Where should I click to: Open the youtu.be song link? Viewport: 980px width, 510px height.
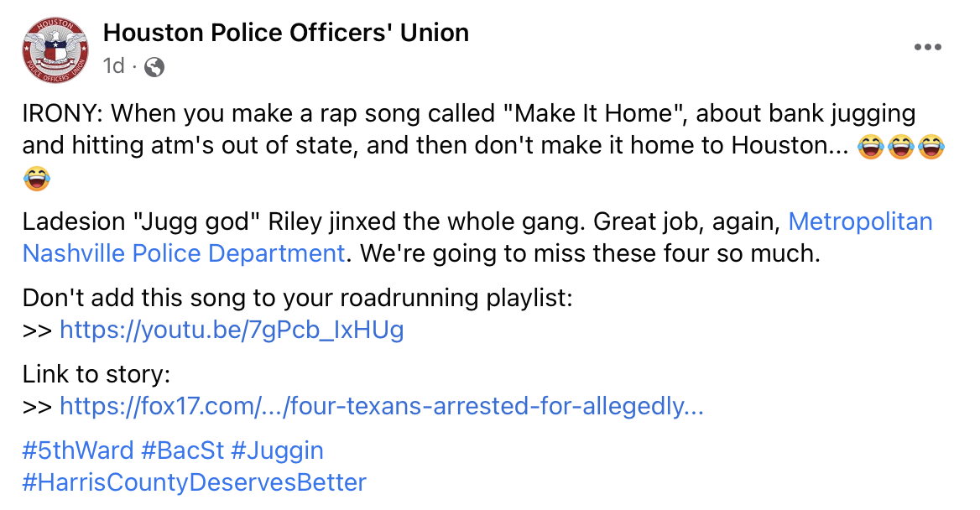(232, 330)
